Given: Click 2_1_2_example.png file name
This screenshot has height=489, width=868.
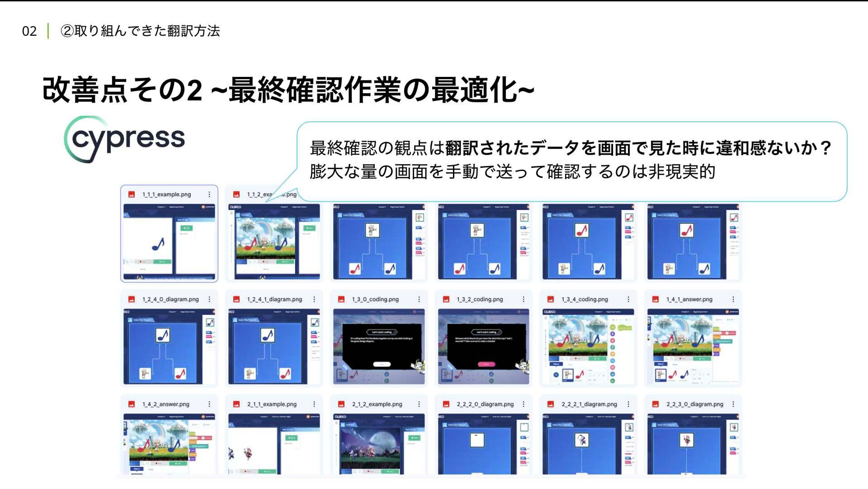Looking at the screenshot, I should [377, 404].
